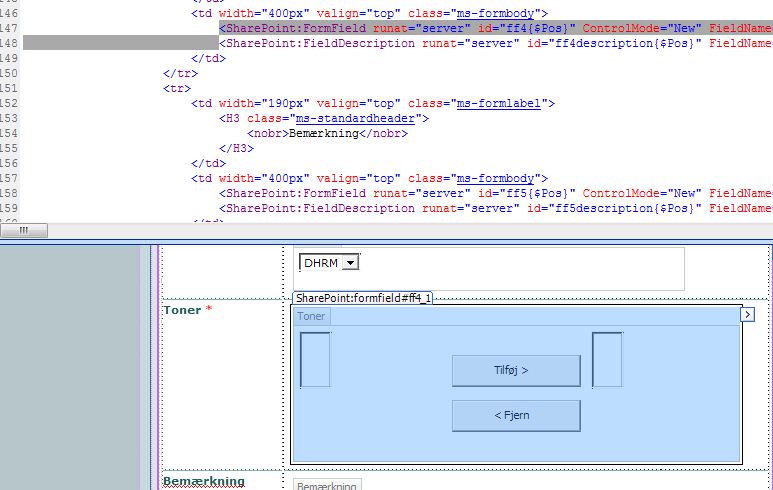Viewport: 773px width, 490px height.
Task: Open the ff4 formfield smart tag arrow
Action: (x=747, y=315)
